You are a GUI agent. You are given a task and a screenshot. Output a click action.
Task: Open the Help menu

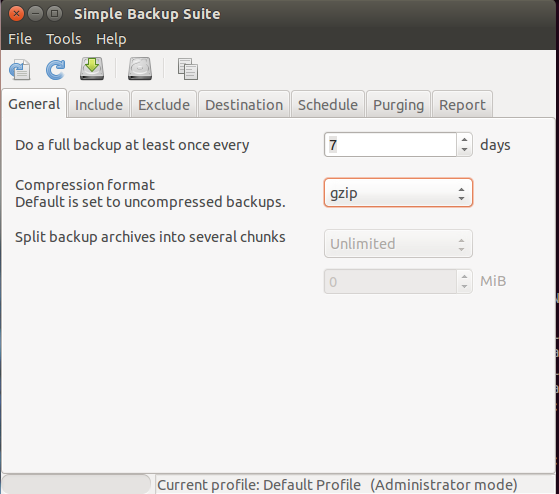[111, 39]
